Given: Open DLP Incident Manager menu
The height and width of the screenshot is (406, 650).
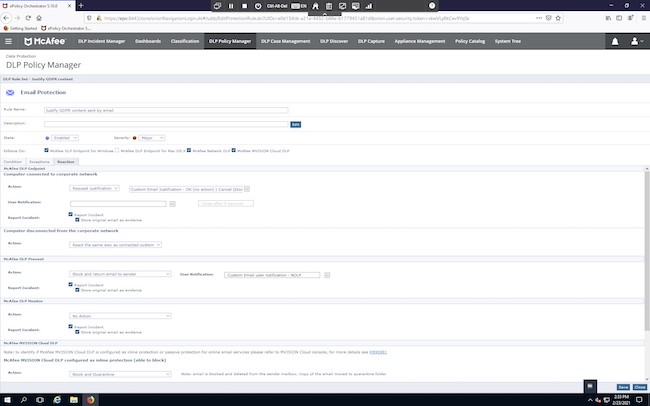Looking at the screenshot, I should (102, 41).
